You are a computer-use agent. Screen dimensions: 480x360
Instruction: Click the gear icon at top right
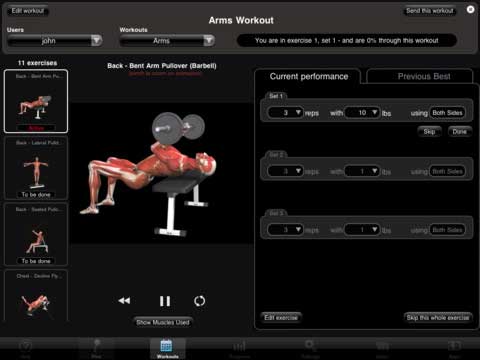(470, 9)
